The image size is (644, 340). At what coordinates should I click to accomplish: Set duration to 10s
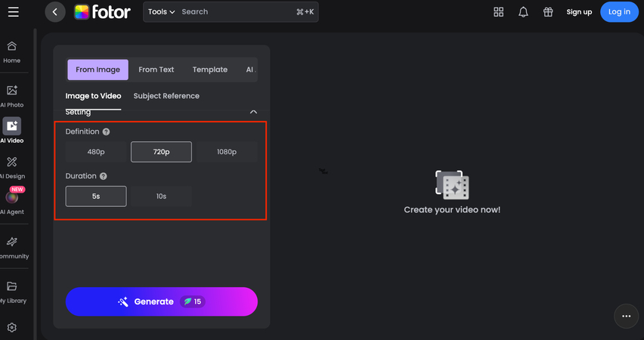pyautogui.click(x=161, y=196)
